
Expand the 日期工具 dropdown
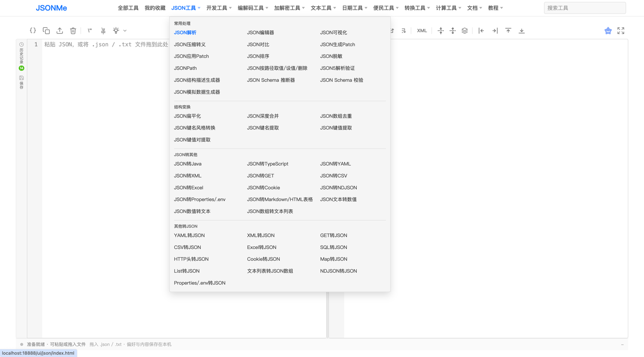(355, 8)
